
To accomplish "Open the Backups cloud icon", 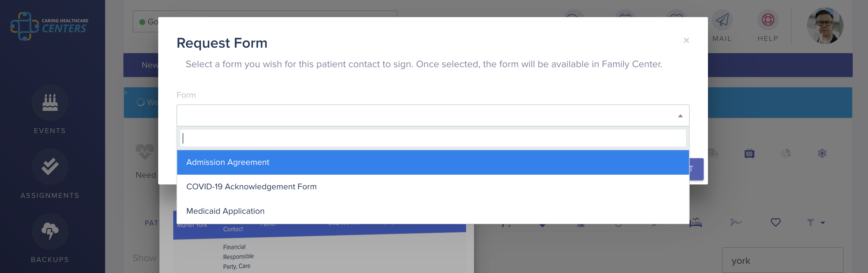I will pos(50,231).
